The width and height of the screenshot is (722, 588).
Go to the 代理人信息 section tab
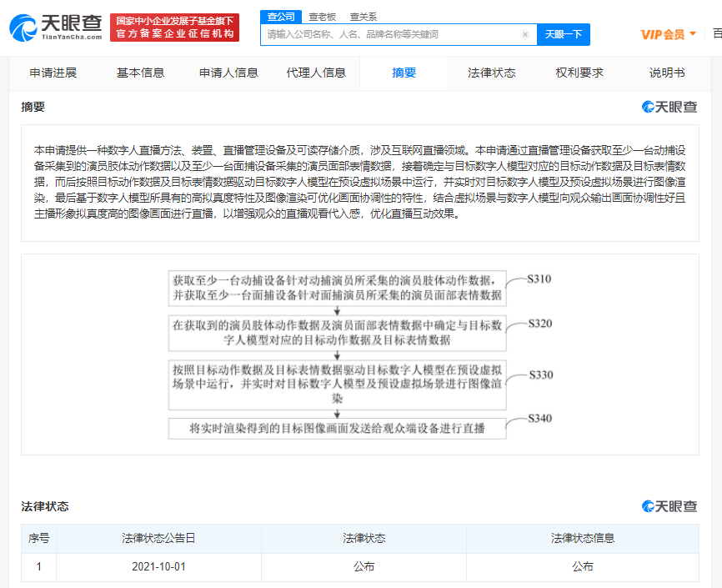pos(316,73)
